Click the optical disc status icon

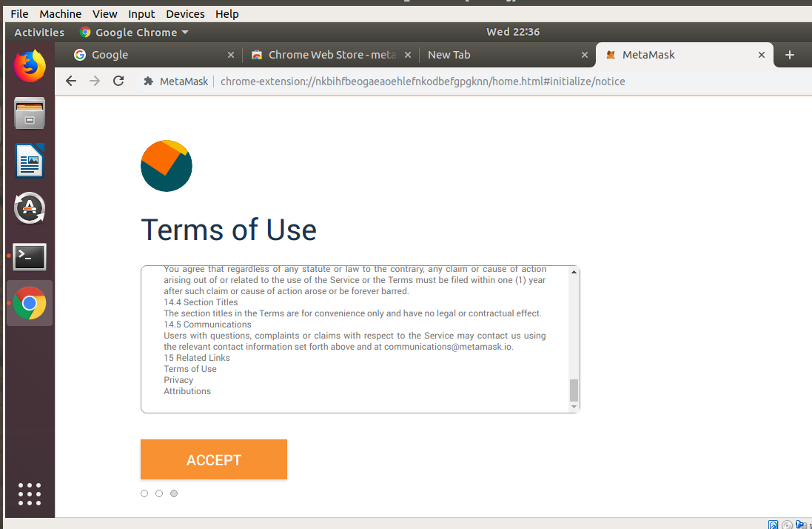click(787, 525)
